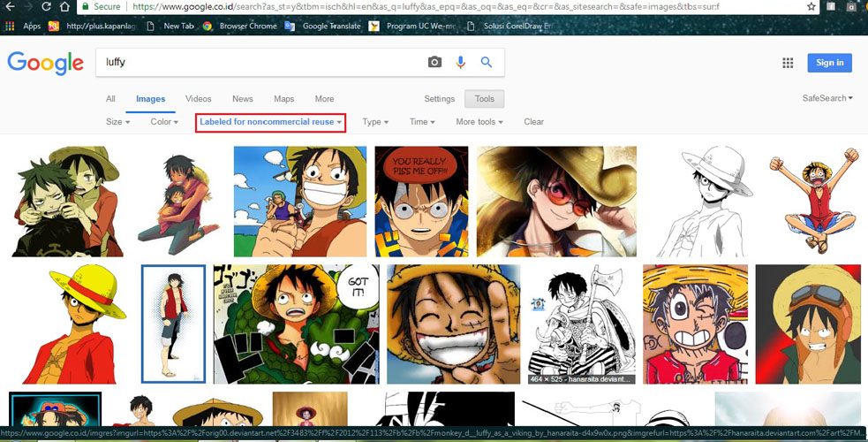Open the Labeled for noncommercial reuse dropdown

tap(271, 122)
